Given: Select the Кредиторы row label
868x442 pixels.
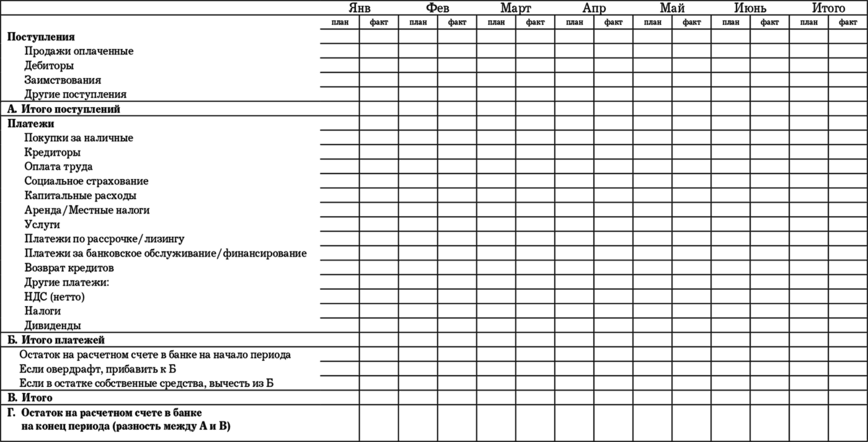Looking at the screenshot, I should tap(53, 152).
